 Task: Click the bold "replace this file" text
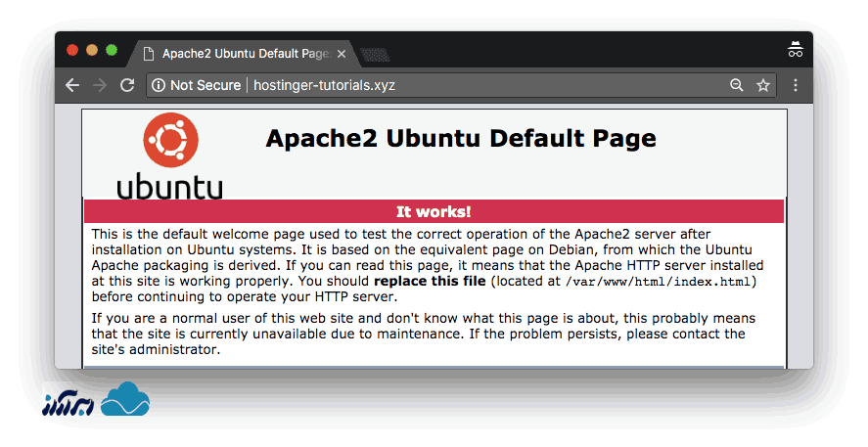coord(430,281)
